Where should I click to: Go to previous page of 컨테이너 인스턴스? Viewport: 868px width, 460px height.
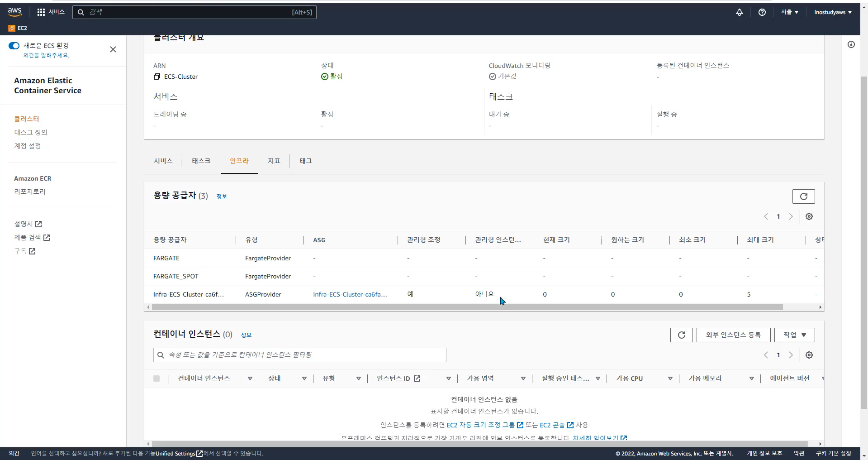click(766, 355)
